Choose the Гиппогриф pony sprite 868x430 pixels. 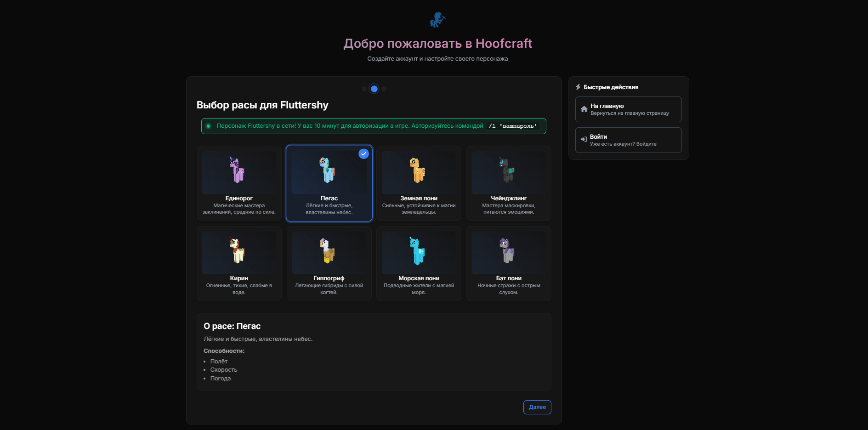327,250
